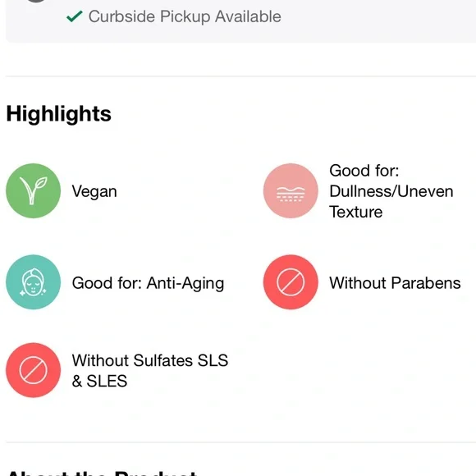
Task: Tap the partially visible gray circle icon
Action: [x=36, y=1]
